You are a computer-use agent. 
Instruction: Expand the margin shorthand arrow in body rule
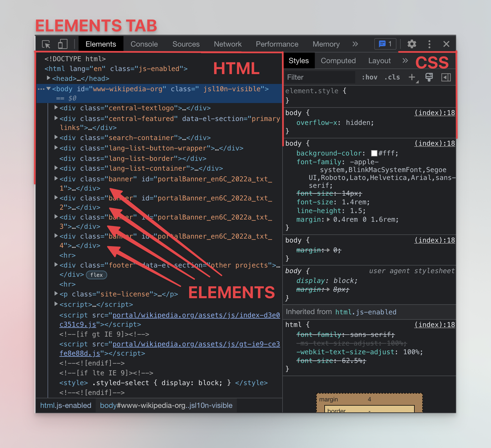tap(329, 220)
